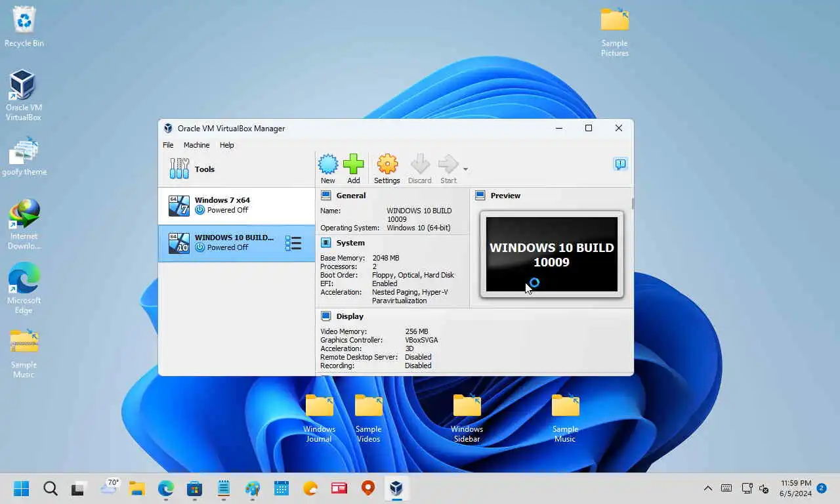Open Microsoft Store from the taskbar
840x504 pixels.
[x=194, y=488]
